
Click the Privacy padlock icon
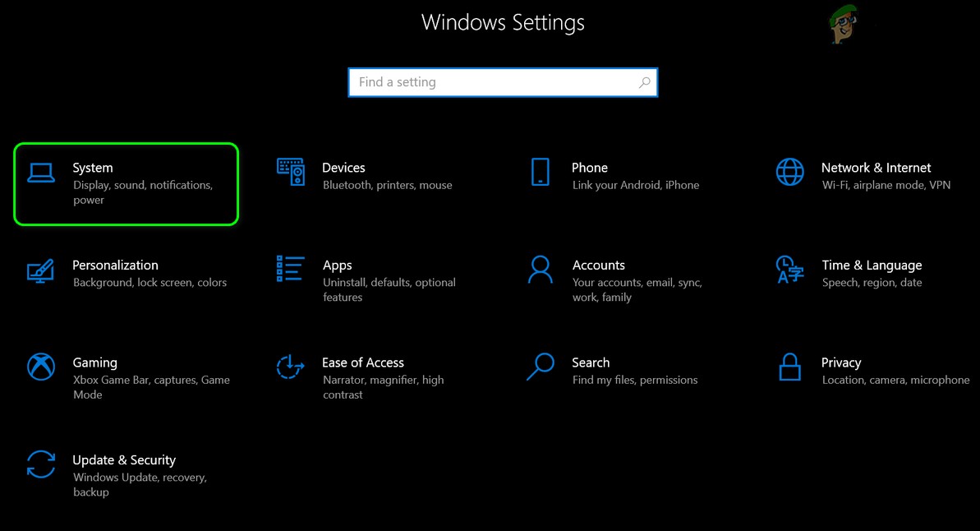[x=789, y=367]
